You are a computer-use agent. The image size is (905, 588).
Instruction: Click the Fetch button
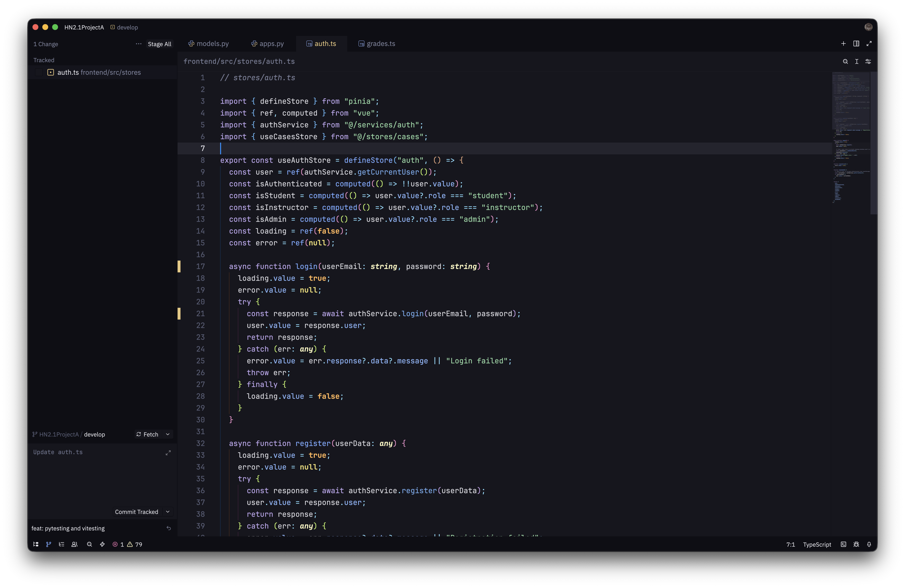(x=148, y=434)
